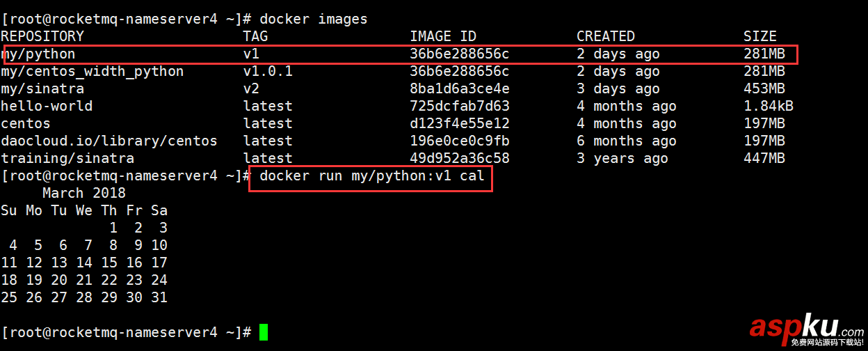Click the 1.84kB size value

tap(768, 106)
